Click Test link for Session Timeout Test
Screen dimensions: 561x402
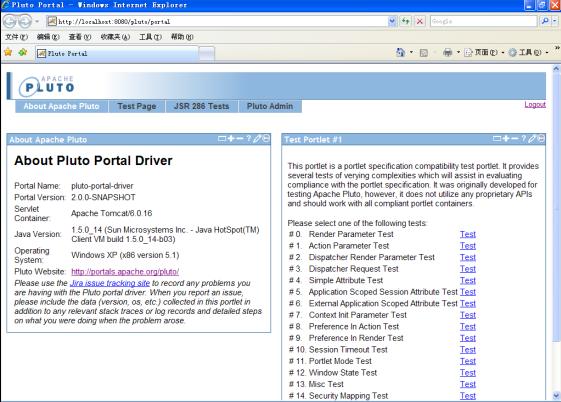[468, 350]
